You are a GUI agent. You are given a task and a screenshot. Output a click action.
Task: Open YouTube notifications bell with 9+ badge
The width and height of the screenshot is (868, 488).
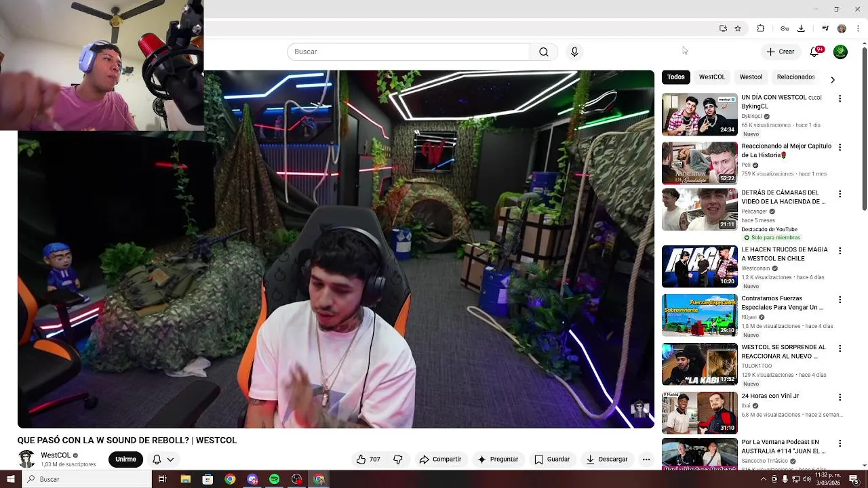816,52
